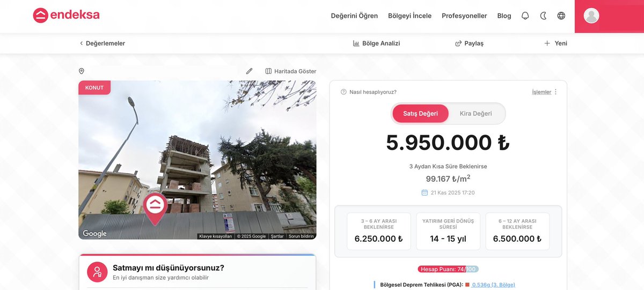This screenshot has width=644, height=290.
Task: Click the location pin icon above photo
Action: 82,71
